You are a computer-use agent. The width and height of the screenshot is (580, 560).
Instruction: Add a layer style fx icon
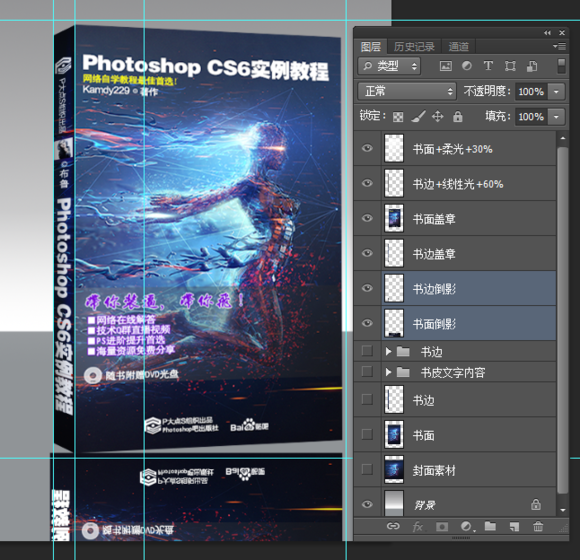pyautogui.click(x=417, y=526)
